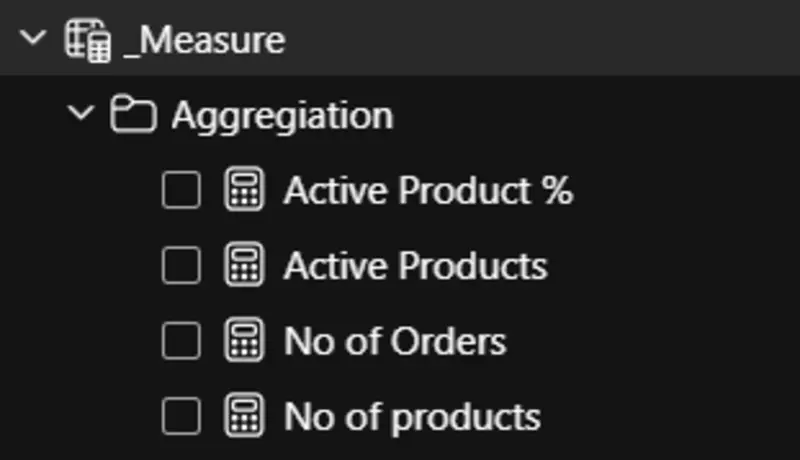800x460 pixels.
Task: Click calculator icon beside Active Product %
Action: point(244,190)
